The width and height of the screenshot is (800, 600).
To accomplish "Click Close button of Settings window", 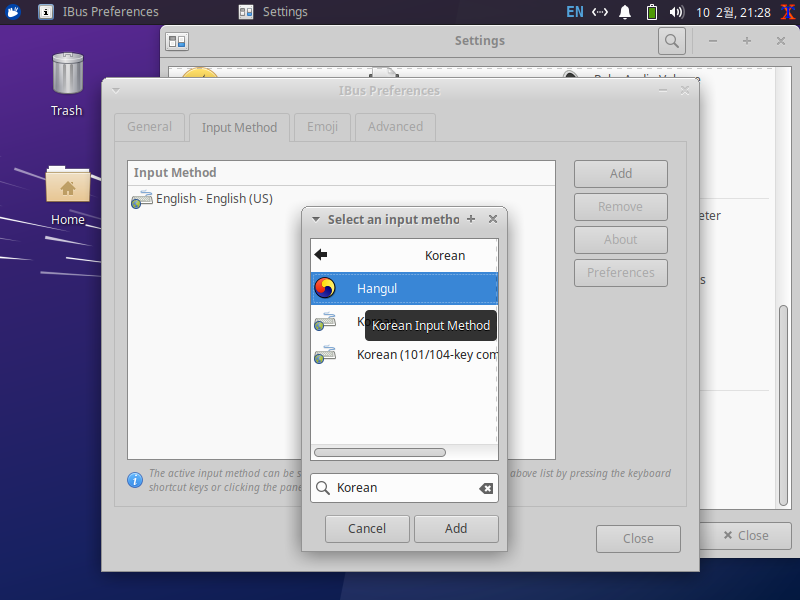I will click(745, 536).
